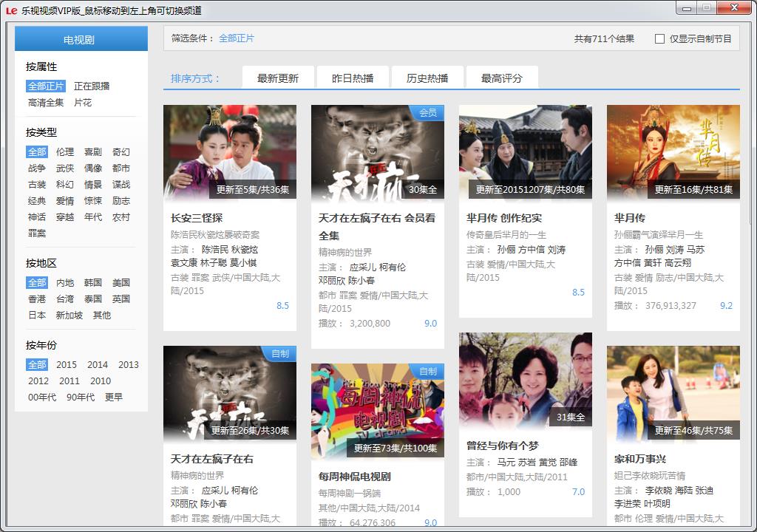The height and width of the screenshot is (532, 757).
Task: Select the 高清全集 attribute filter
Action: 46,103
